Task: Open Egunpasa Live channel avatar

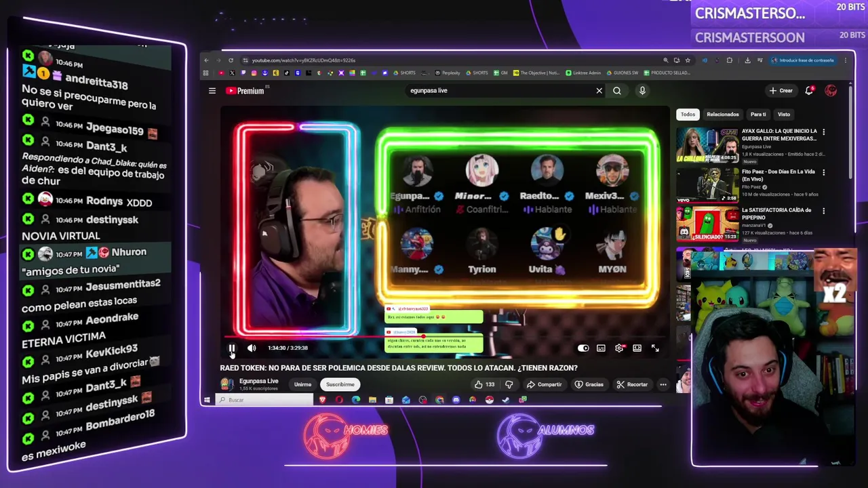Action: 227,384
